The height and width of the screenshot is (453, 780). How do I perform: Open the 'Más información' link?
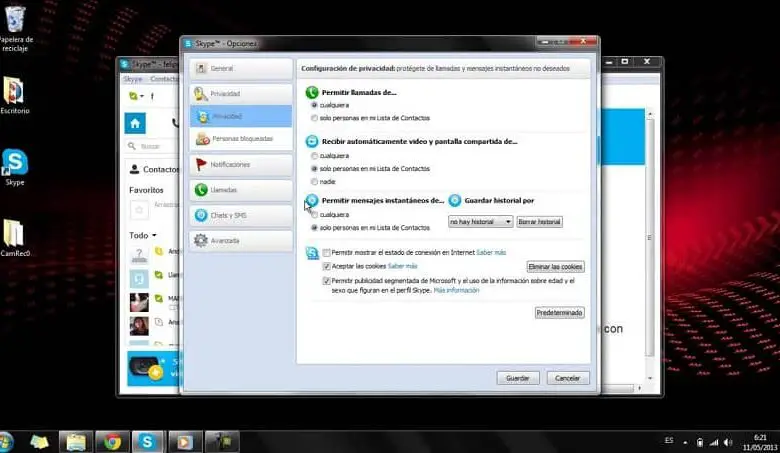pos(456,290)
